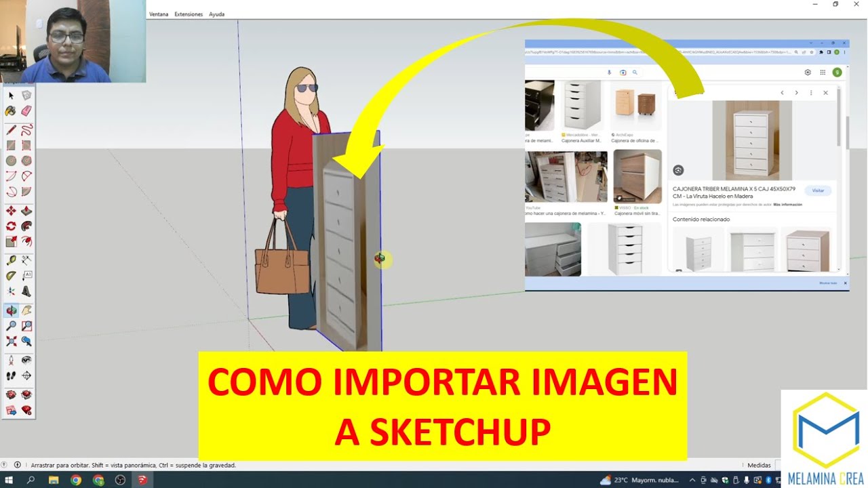Choose the Scale tool
Screen dimensions: 868x488
pyautogui.click(x=11, y=241)
